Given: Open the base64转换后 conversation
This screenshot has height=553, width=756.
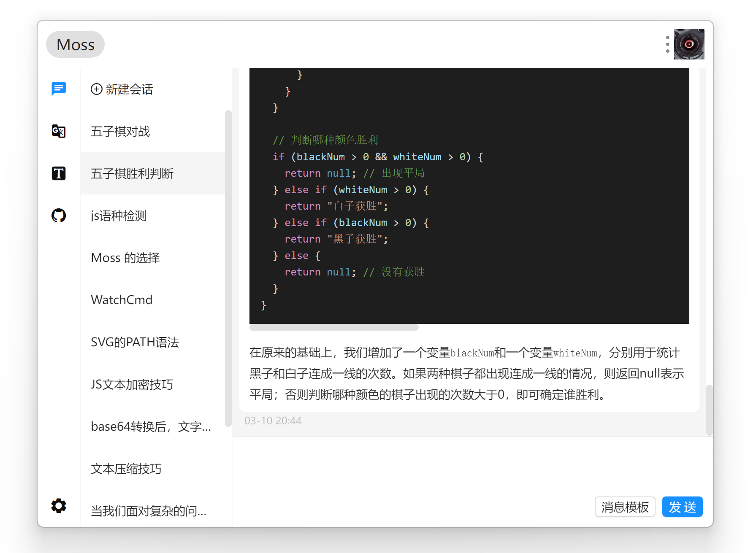Looking at the screenshot, I should coord(152,426).
